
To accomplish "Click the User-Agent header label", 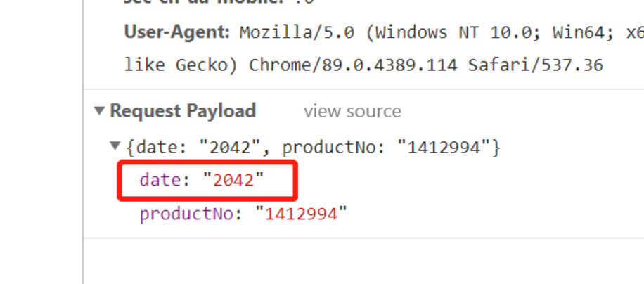I will 177,32.
